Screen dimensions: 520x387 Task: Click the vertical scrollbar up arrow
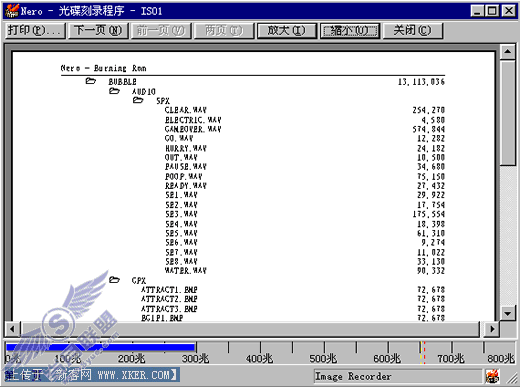point(508,52)
